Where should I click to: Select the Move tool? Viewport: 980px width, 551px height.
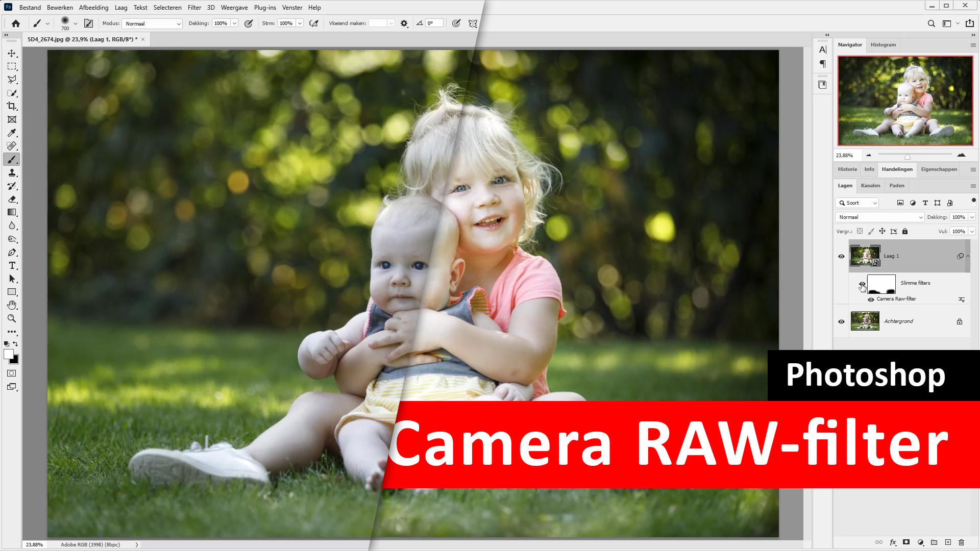point(12,54)
